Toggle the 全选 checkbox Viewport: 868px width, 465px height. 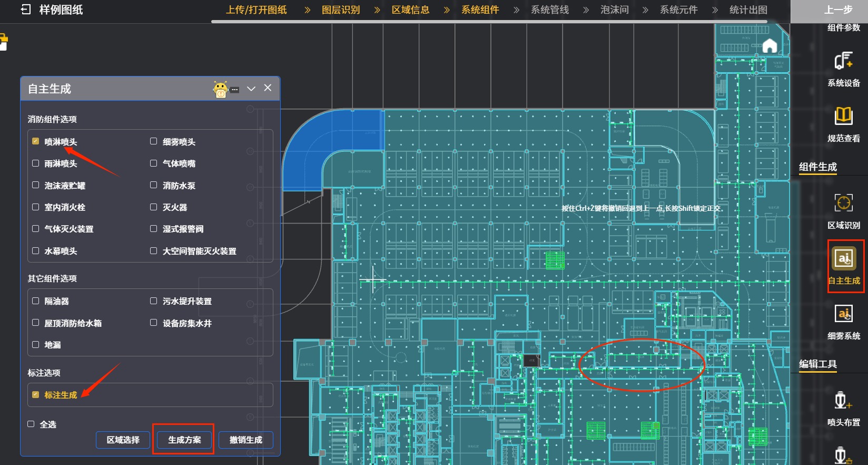pos(31,424)
